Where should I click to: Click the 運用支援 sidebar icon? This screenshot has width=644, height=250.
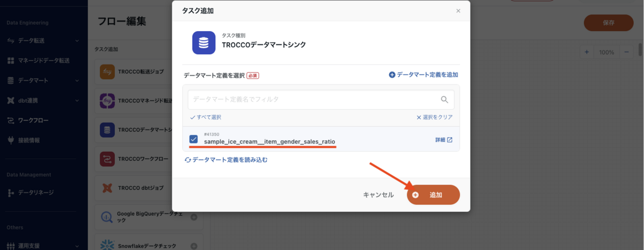[11, 246]
